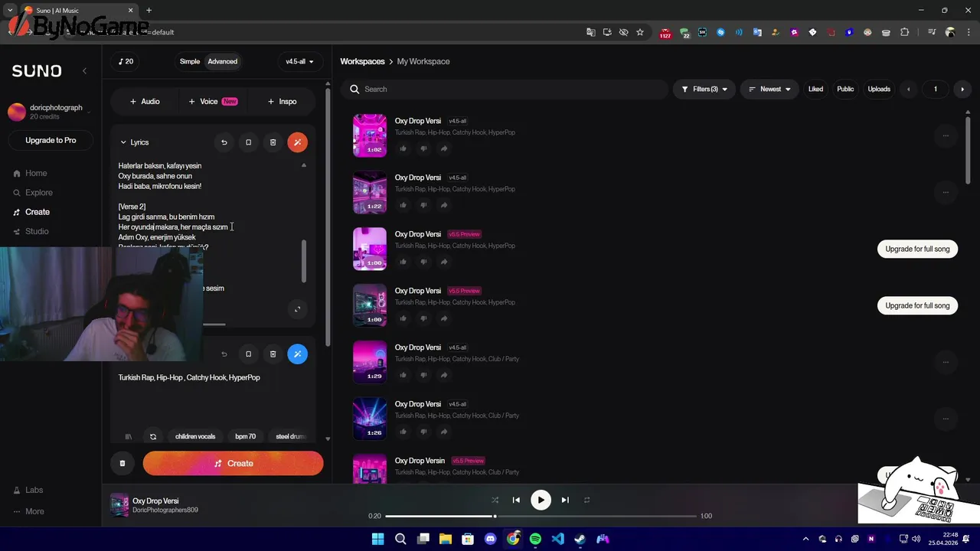
Task: Clear the Styles box with the trash icon
Action: coord(273,354)
